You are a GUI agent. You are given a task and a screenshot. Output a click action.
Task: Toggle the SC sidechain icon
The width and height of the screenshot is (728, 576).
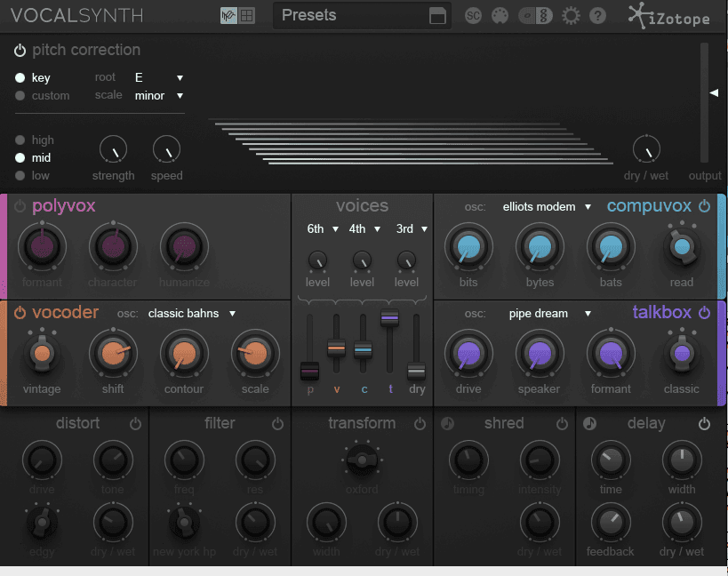(473, 16)
